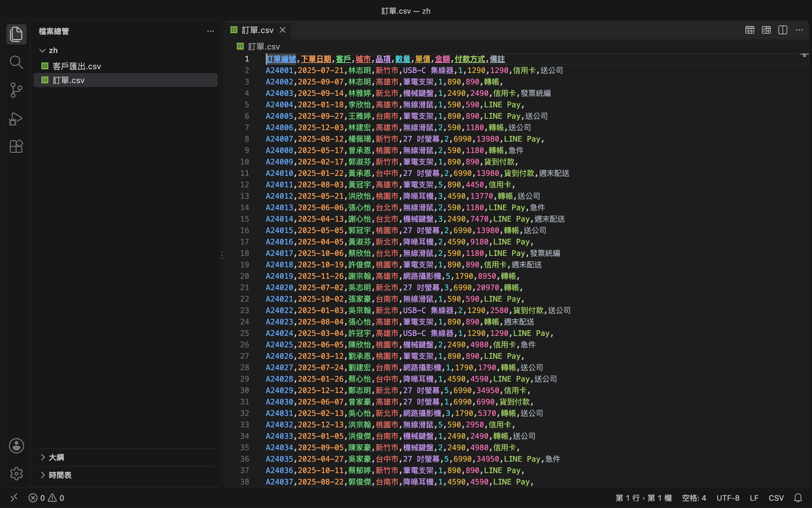
Task: Open the Accounts menu icon
Action: [x=16, y=445]
